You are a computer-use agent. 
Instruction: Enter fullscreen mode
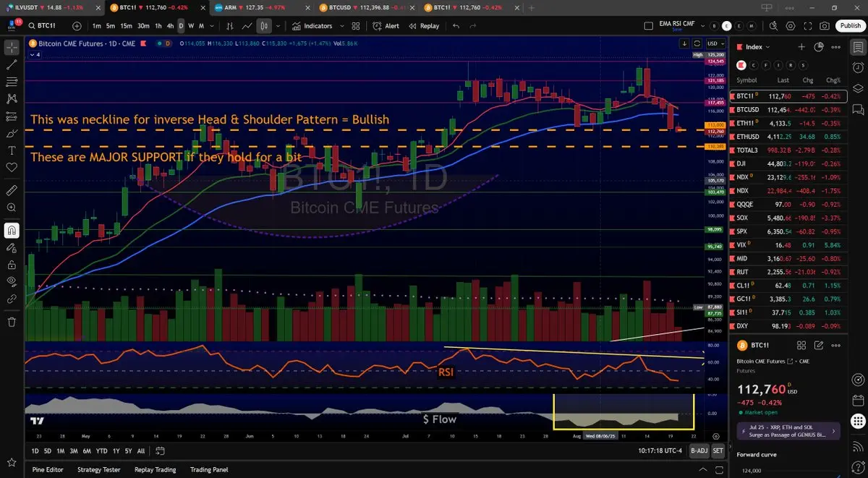807,26
